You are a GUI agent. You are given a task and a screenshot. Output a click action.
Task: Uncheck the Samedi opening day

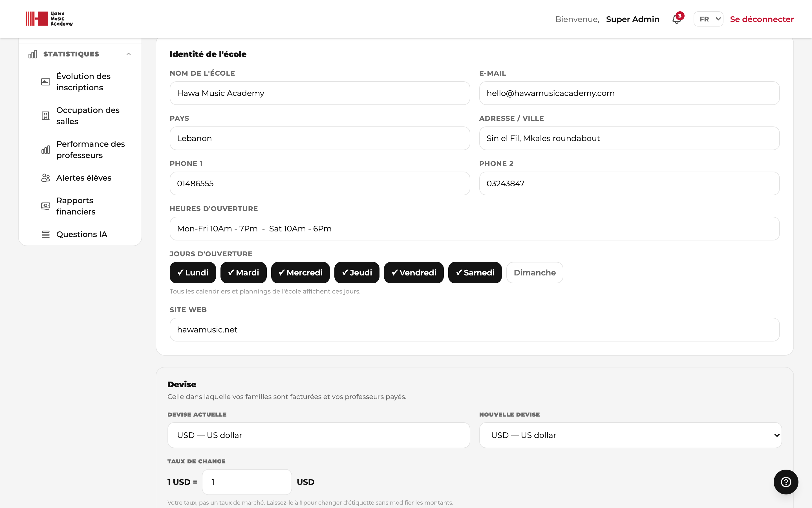475,272
